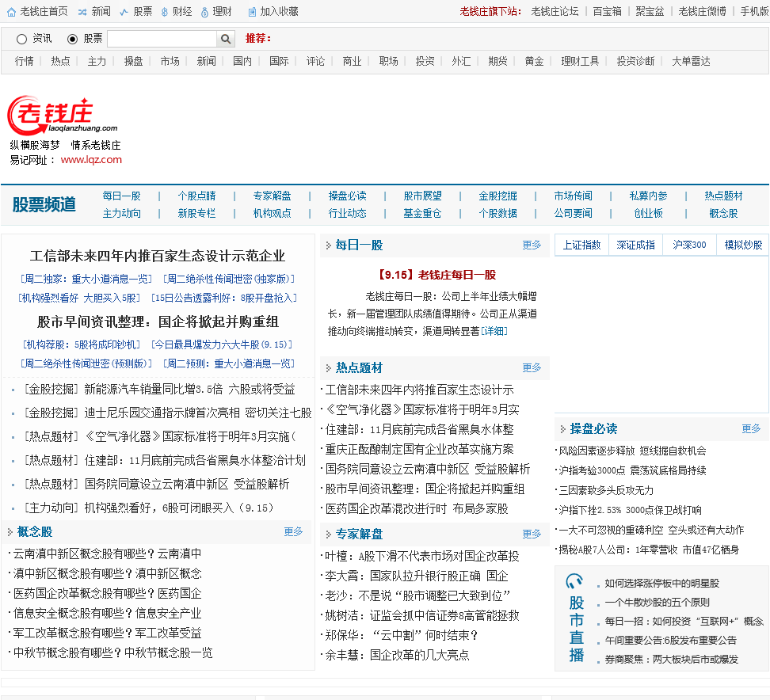Expand 每日一股 section via 更多
Screen dimensions: 770x700
(x=532, y=245)
